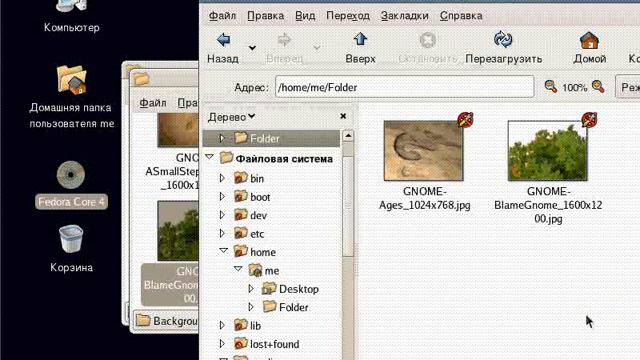640x360 pixels.
Task: Select the etc folder in the tree
Action: (249, 233)
